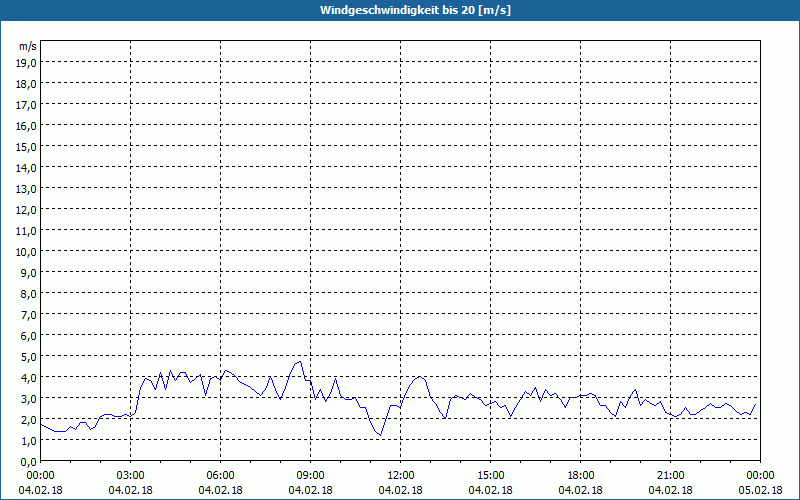The height and width of the screenshot is (500, 800).
Task: Choose the "4,0" y-axis label
Action: (x=28, y=378)
